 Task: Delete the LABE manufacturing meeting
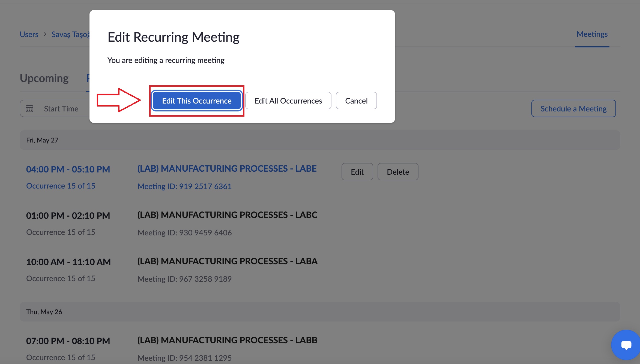(x=397, y=172)
